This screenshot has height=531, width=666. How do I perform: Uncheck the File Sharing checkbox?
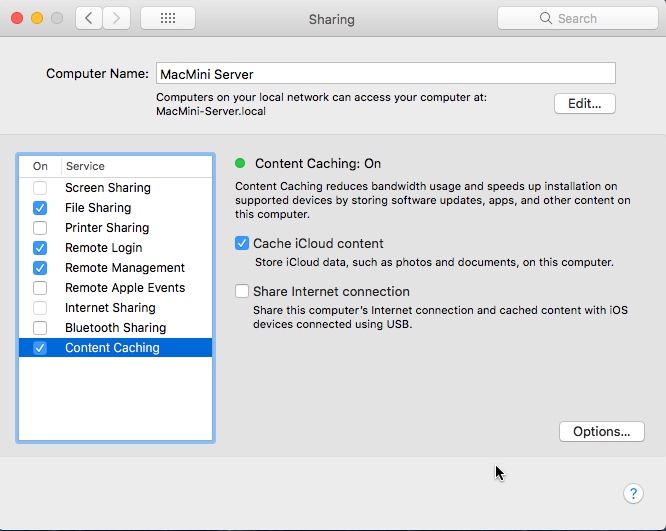pos(40,208)
